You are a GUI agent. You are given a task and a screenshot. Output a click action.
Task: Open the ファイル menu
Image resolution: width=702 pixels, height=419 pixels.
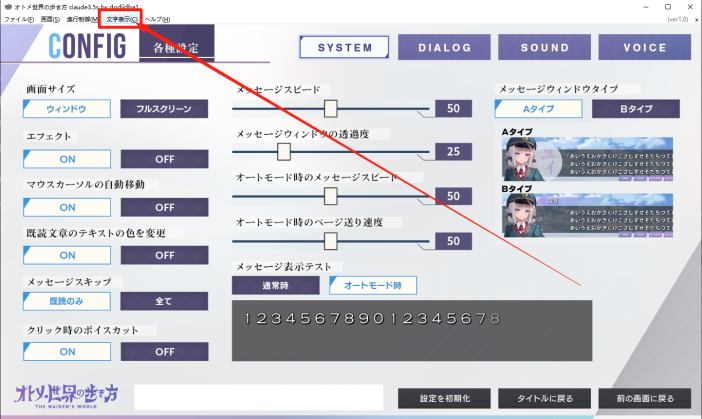(x=16, y=19)
